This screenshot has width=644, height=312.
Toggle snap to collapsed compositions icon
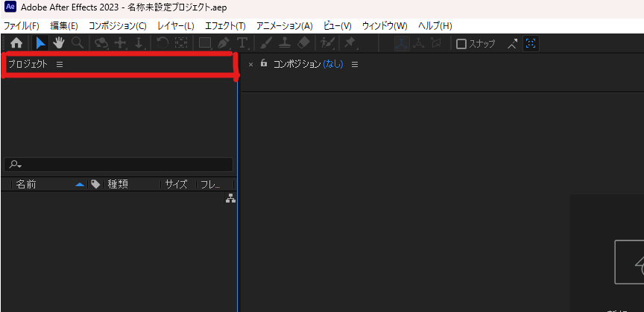(x=530, y=43)
